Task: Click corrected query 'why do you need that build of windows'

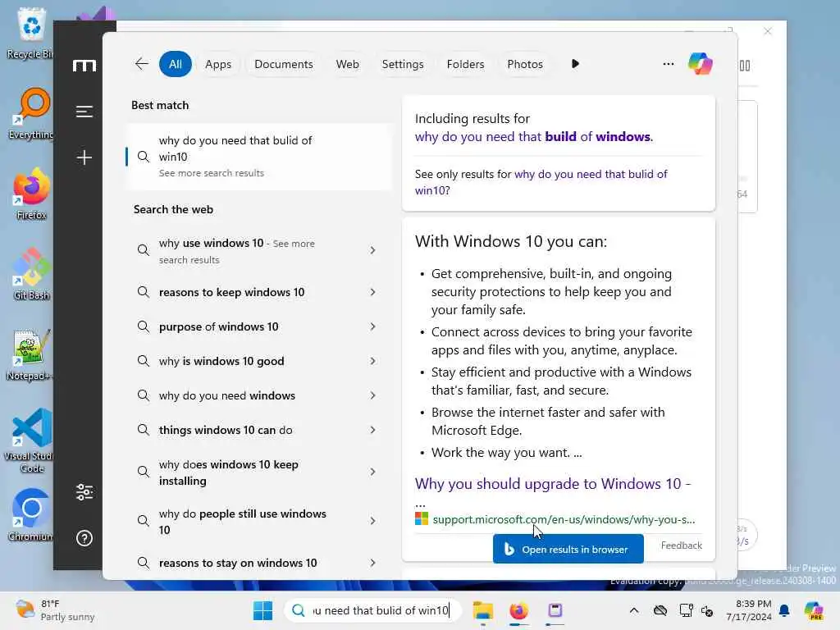Action: click(x=533, y=137)
